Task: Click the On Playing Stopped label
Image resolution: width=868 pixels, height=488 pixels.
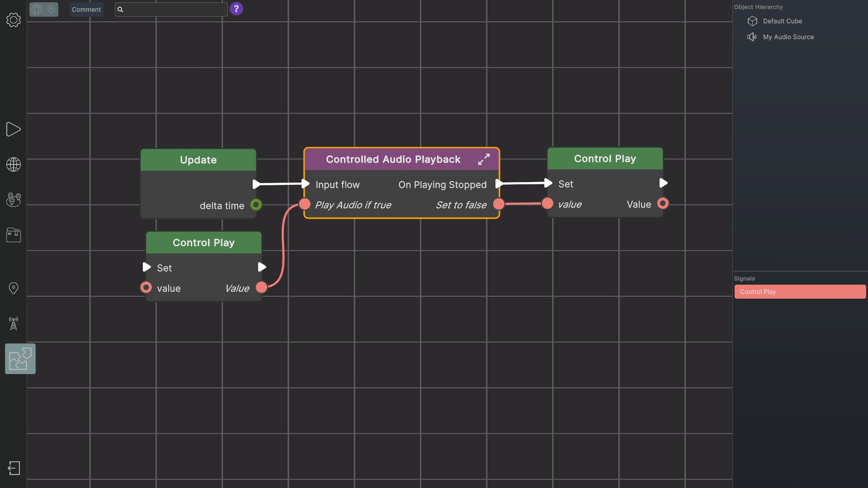Action: tap(442, 185)
